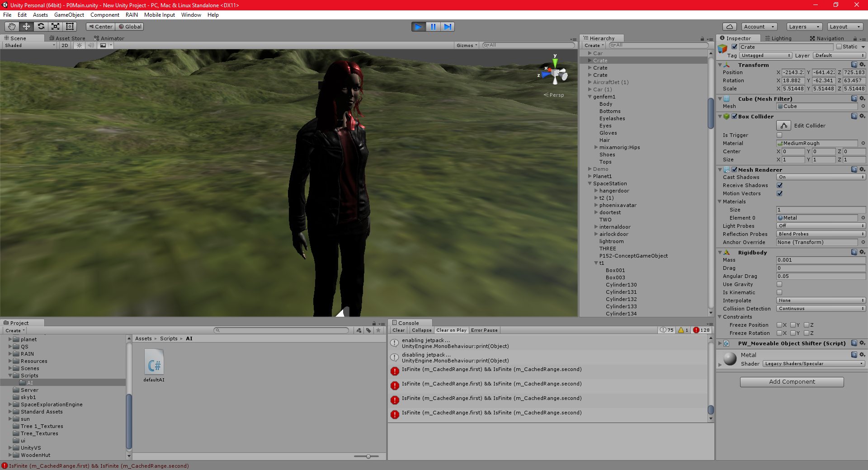Open Mesh Renderer gear menu

[x=862, y=169]
